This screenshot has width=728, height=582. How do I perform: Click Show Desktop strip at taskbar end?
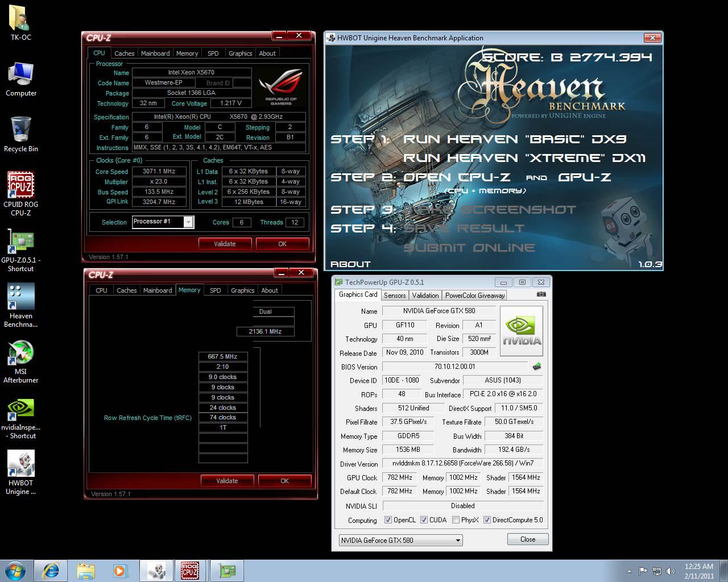click(723, 571)
